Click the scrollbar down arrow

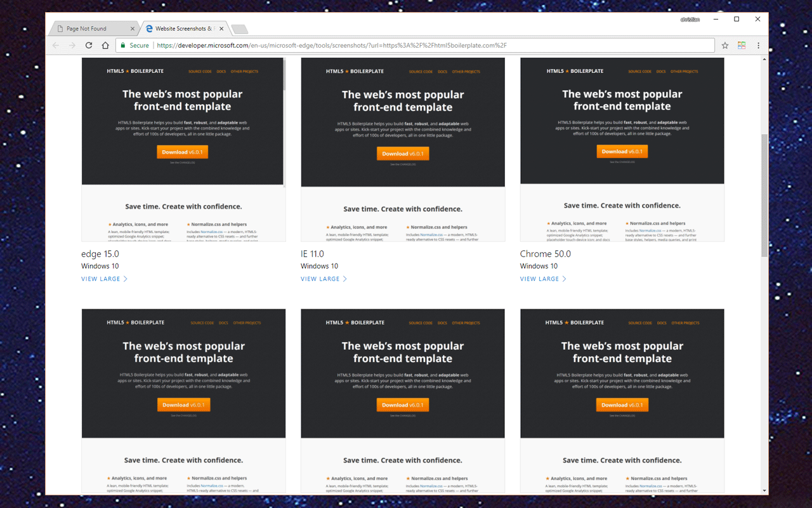click(x=764, y=490)
